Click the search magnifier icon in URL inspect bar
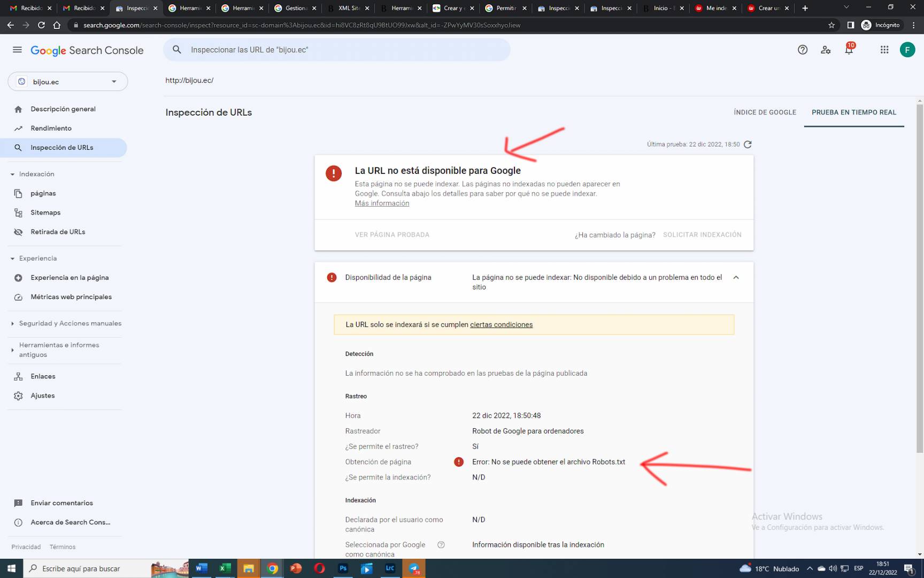The image size is (924, 578). [x=177, y=50]
